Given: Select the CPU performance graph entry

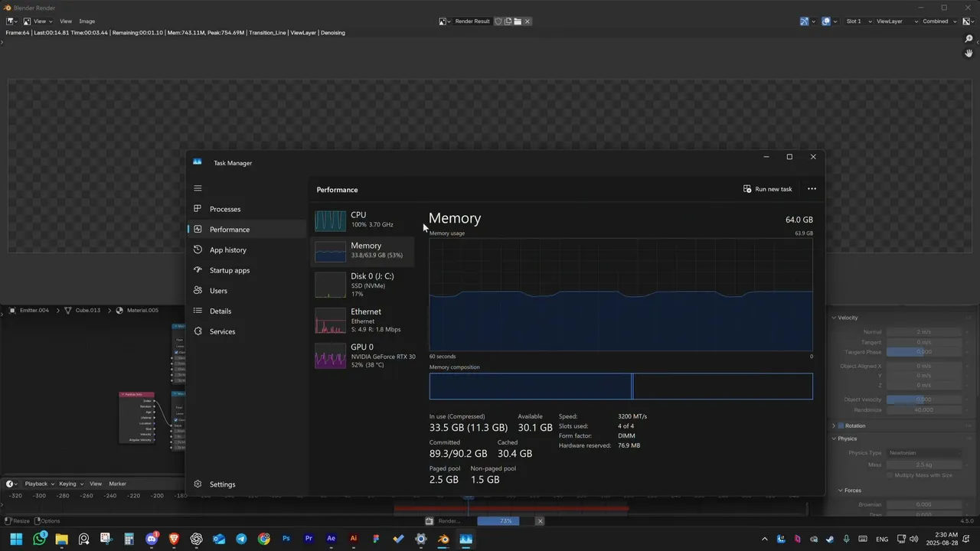Looking at the screenshot, I should [x=363, y=220].
